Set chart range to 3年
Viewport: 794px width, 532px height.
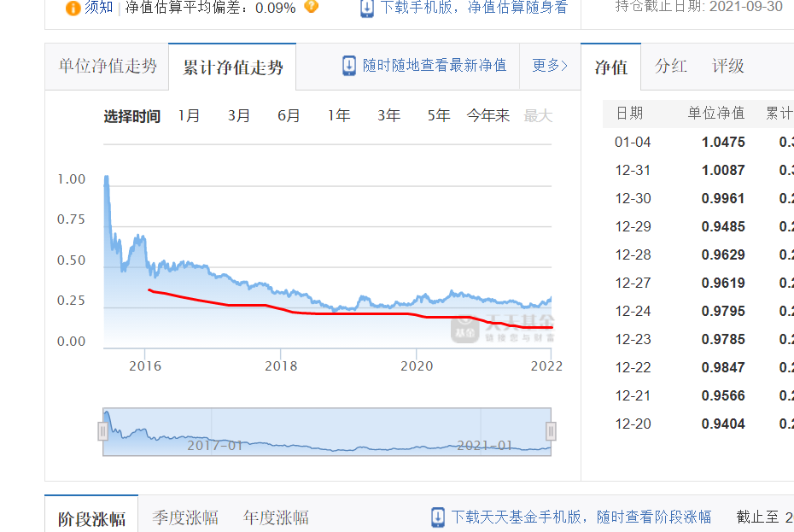(x=389, y=115)
